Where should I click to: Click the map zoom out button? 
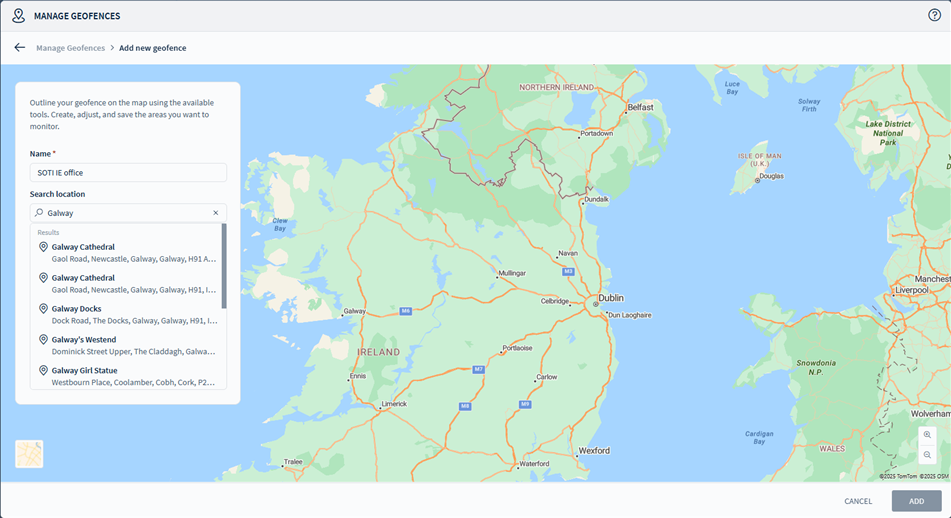(x=927, y=455)
